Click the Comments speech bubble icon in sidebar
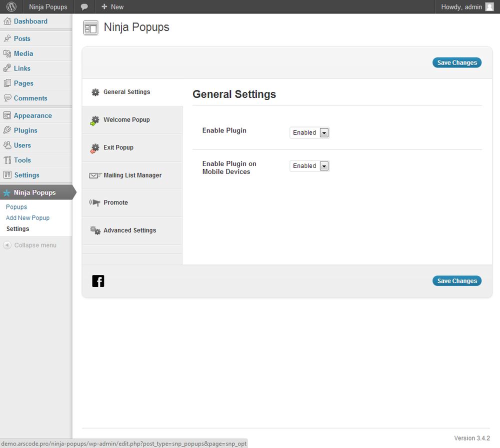The image size is (500, 448). (7, 98)
